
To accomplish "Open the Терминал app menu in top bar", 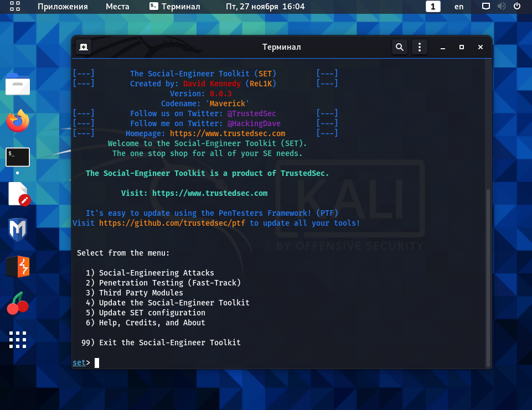I will pos(175,7).
